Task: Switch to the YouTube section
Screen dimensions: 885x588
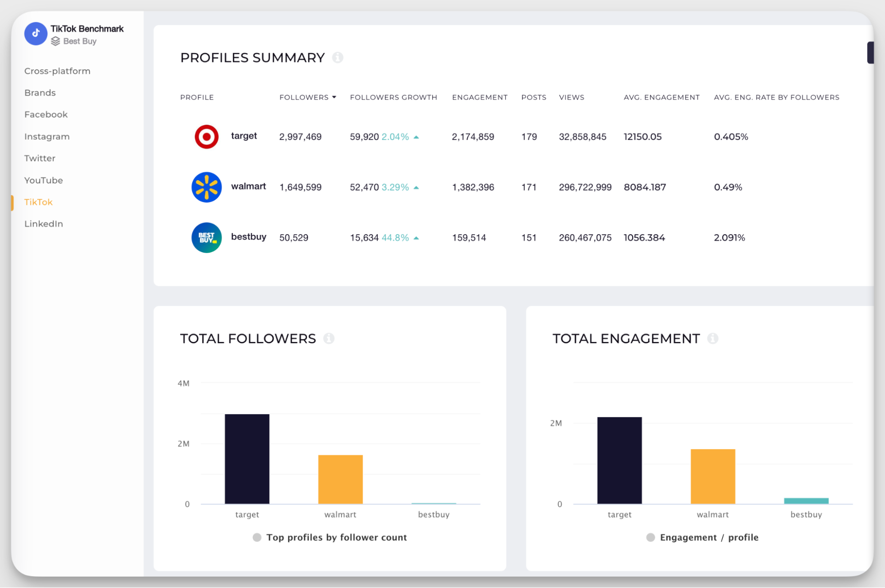Action: pos(44,180)
